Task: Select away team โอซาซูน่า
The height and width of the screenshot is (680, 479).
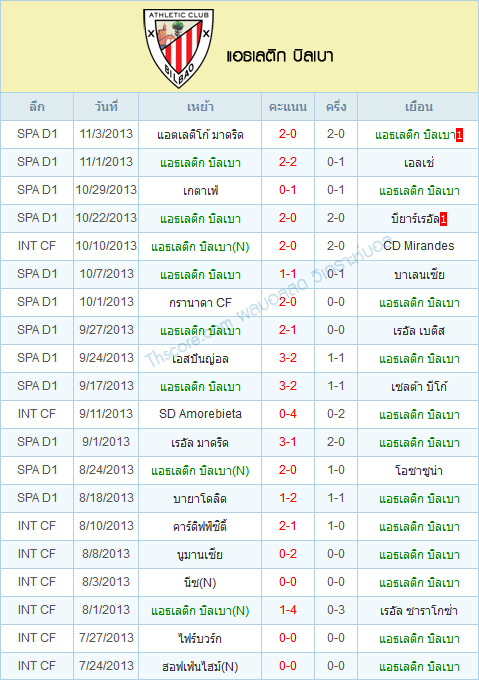Action: click(x=419, y=470)
